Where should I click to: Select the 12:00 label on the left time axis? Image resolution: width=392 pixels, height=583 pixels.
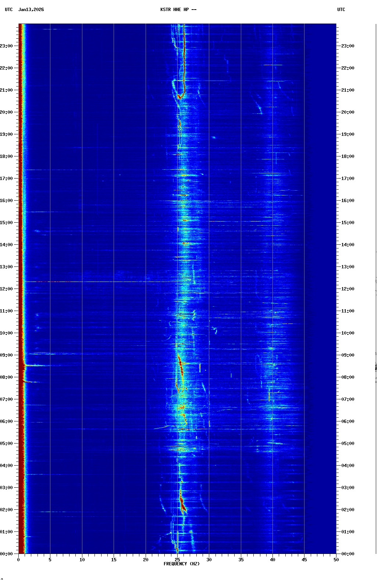tap(7, 289)
